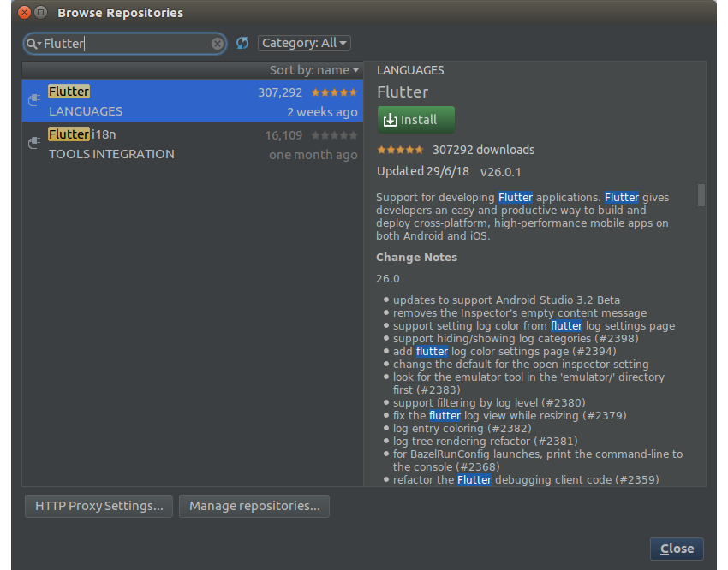Click the window close button in title bar
This screenshot has width=728, height=570.
pos(24,13)
